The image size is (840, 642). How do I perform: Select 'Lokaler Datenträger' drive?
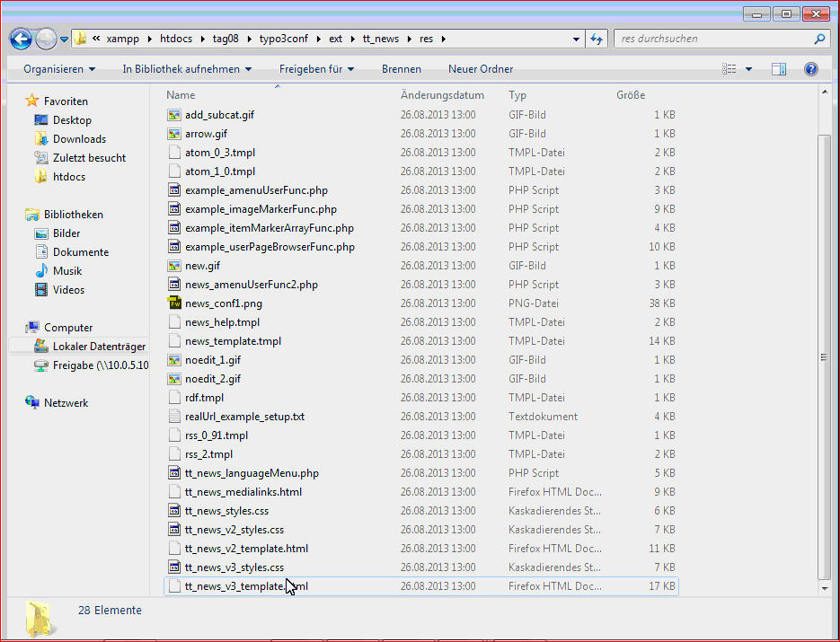click(99, 347)
